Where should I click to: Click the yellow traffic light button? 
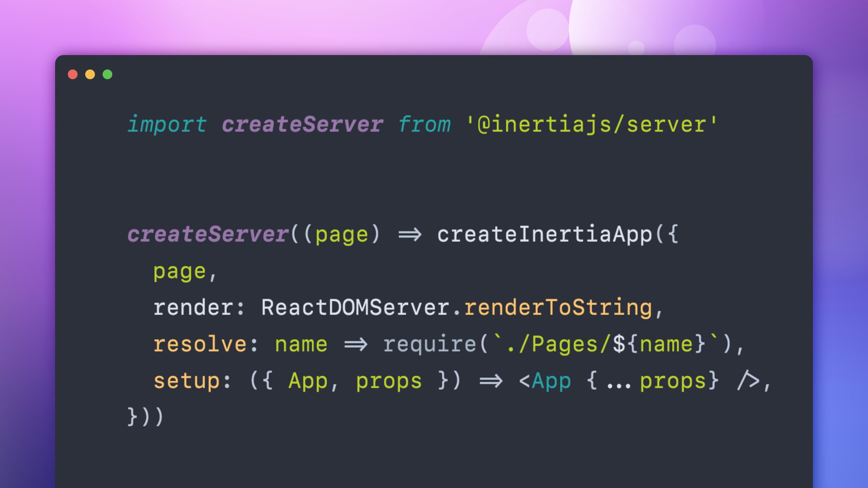click(91, 74)
